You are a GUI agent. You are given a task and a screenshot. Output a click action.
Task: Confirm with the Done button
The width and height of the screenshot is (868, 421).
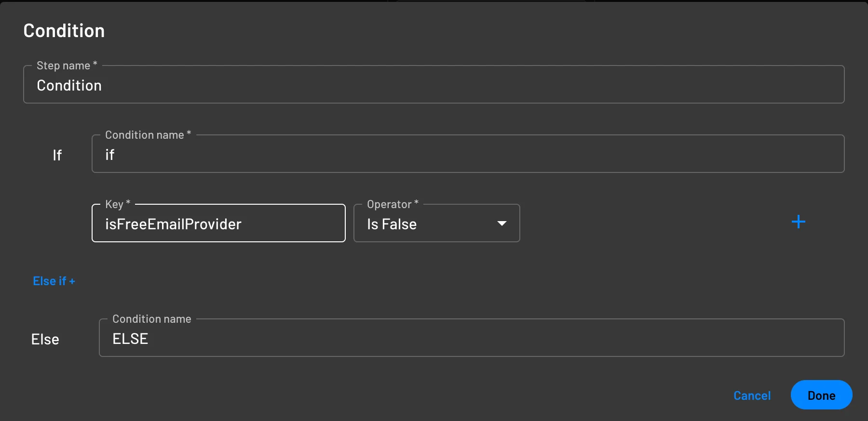pos(821,395)
